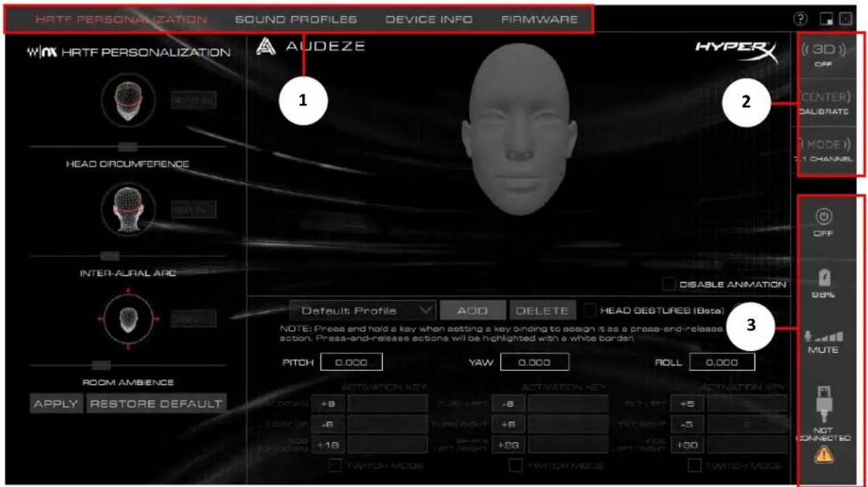The height and width of the screenshot is (487, 868).
Task: Toggle Twitch Mode under Yaw column
Action: 516,465
